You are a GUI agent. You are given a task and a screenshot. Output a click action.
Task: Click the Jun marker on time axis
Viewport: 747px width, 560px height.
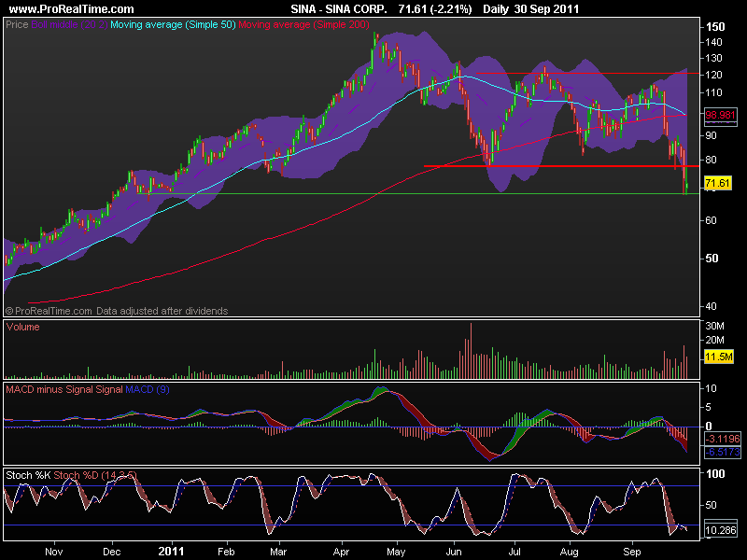point(454,552)
